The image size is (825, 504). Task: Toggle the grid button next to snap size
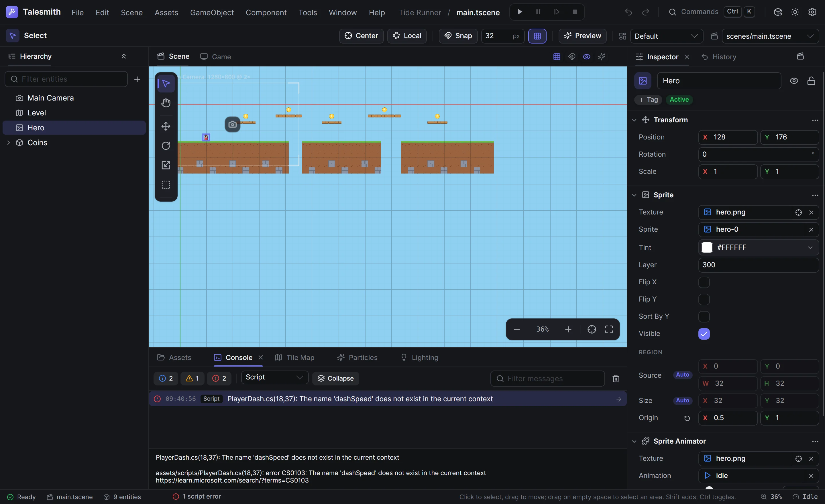pos(537,36)
